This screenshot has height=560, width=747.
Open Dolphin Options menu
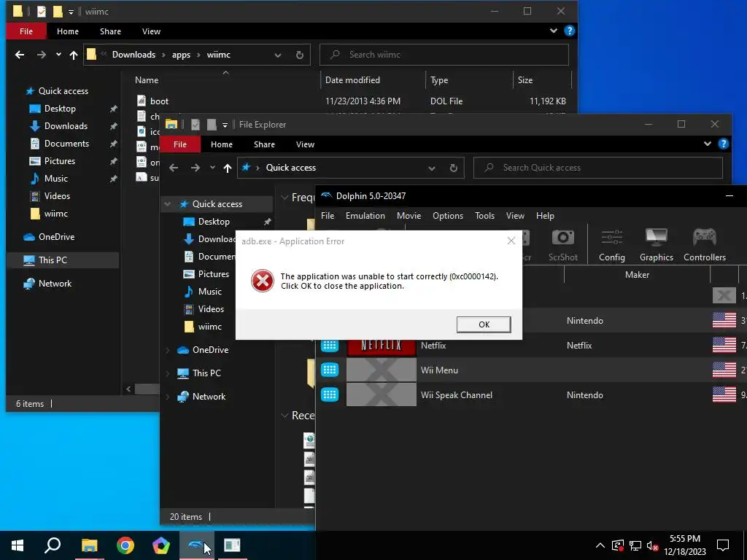[447, 216]
